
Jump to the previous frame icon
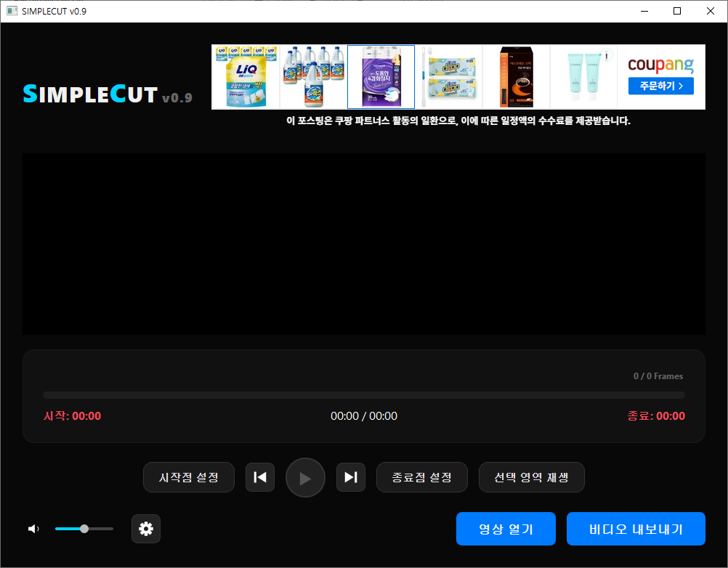pos(260,477)
